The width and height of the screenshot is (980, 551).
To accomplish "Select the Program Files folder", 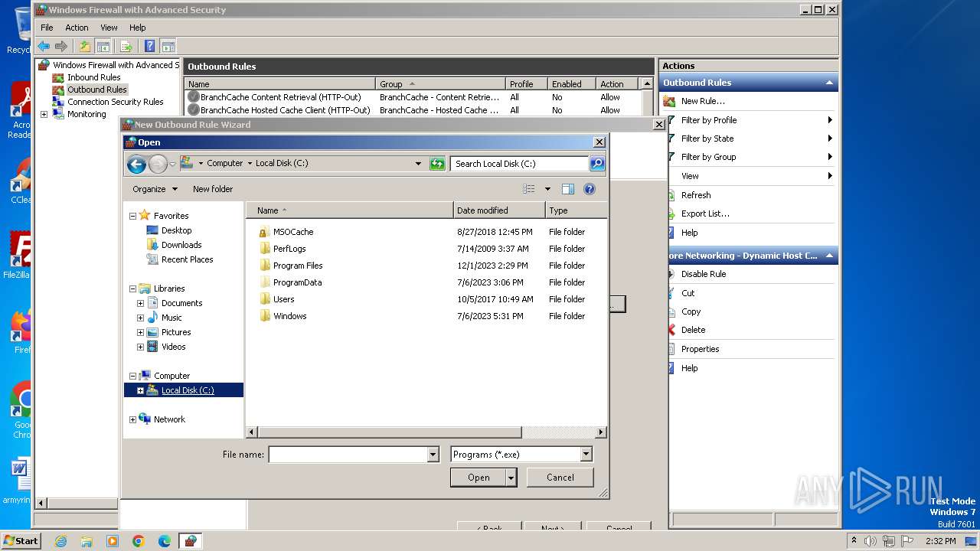I will (x=298, y=266).
